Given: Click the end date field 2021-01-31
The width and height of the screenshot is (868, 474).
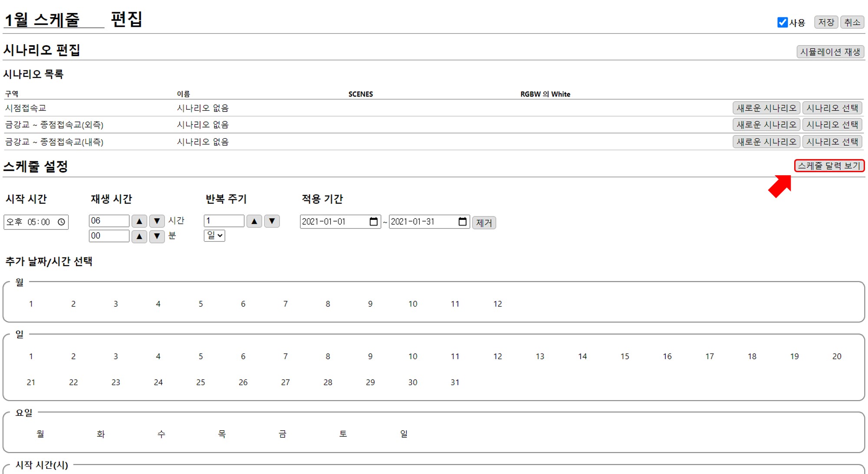Looking at the screenshot, I should point(429,222).
